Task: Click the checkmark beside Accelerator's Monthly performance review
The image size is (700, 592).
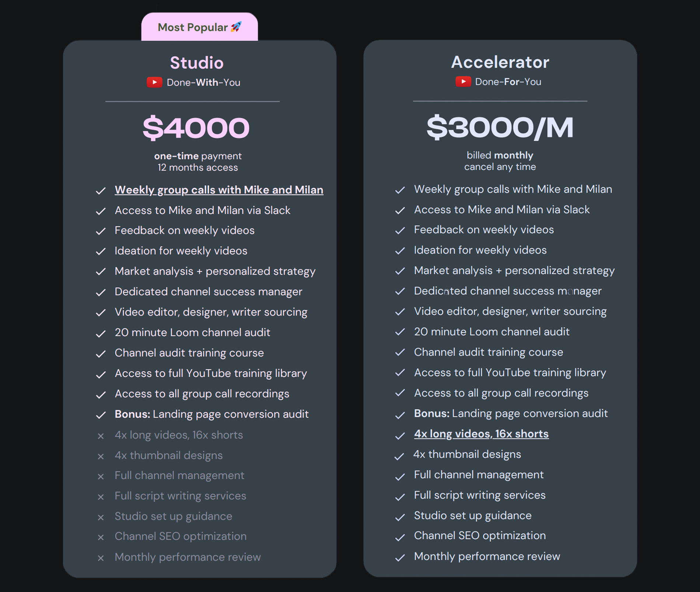Action: (400, 558)
